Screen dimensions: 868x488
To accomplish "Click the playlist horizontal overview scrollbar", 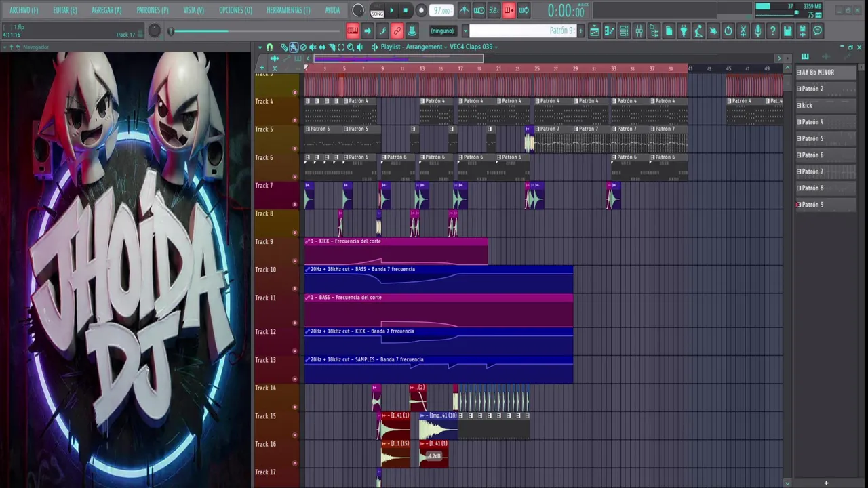I will tap(399, 59).
